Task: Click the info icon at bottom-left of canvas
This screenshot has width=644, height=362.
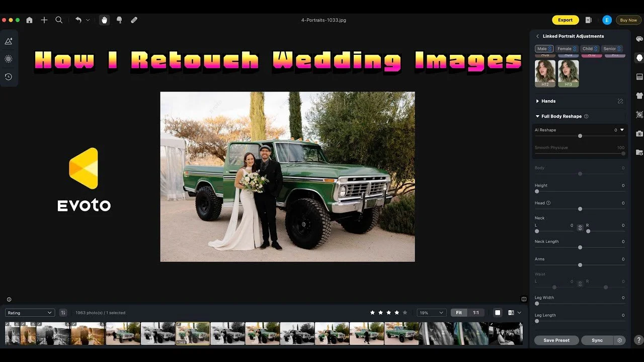Action: 9,300
